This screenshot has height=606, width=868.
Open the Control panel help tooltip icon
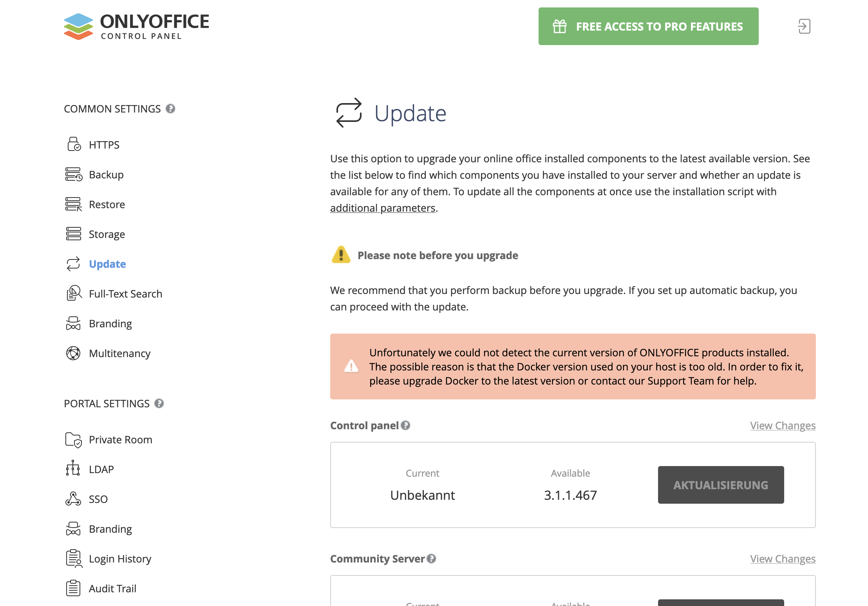(x=406, y=425)
